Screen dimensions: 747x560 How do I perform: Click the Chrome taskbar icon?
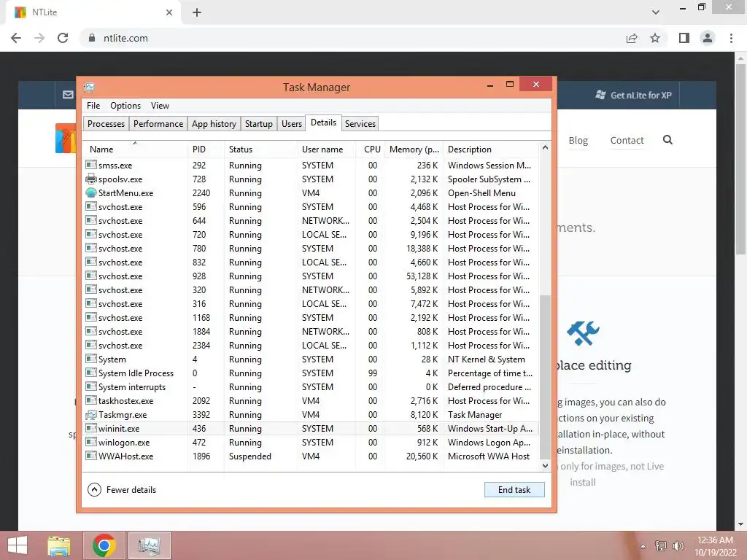tap(104, 545)
